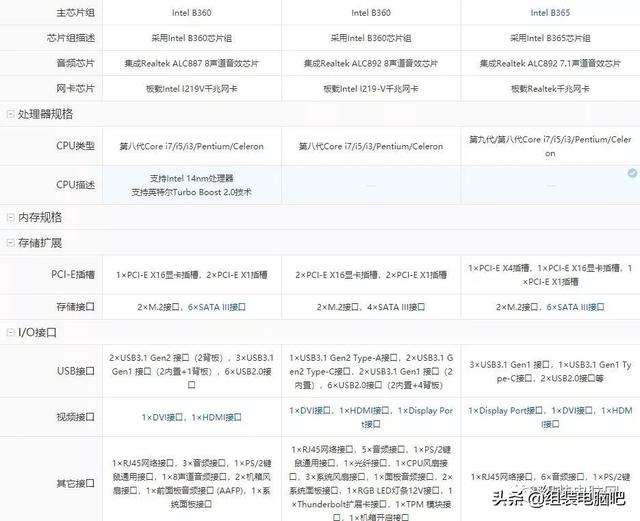Click first column Intel B360 chipset cell
This screenshot has height=521, width=640.
pyautogui.click(x=192, y=13)
